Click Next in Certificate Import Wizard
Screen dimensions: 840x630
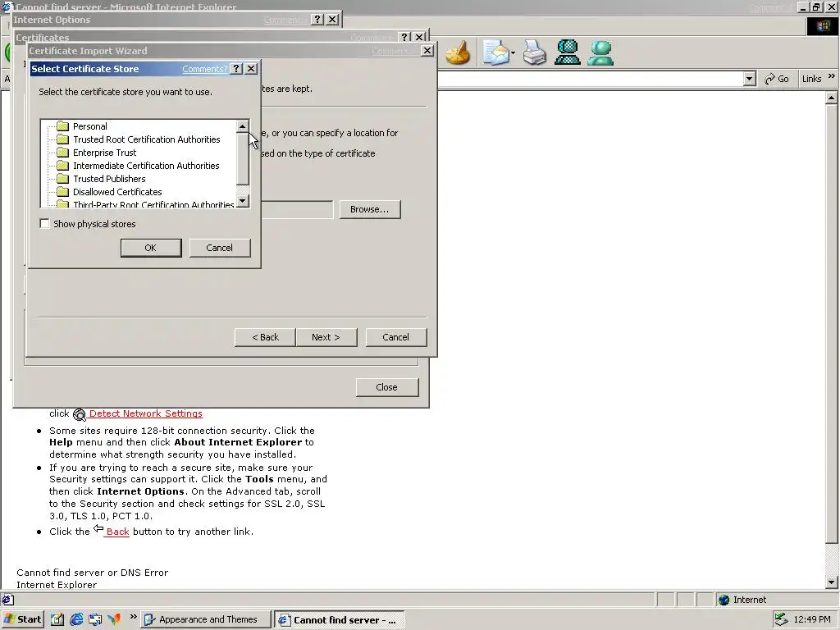point(326,337)
